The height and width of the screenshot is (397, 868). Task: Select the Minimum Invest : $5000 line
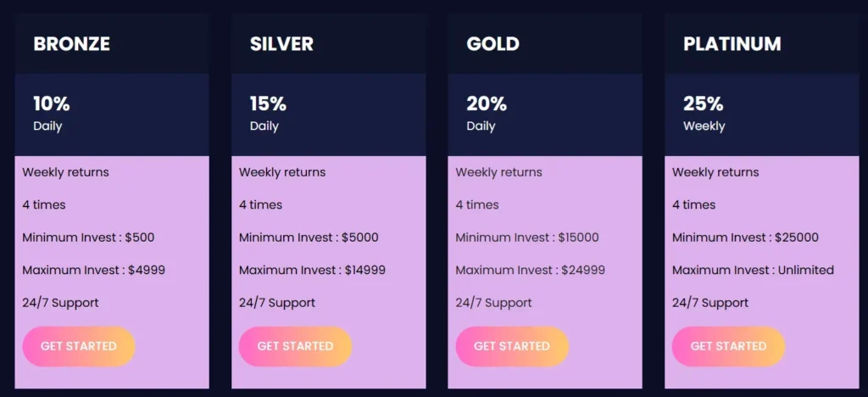pyautogui.click(x=309, y=238)
